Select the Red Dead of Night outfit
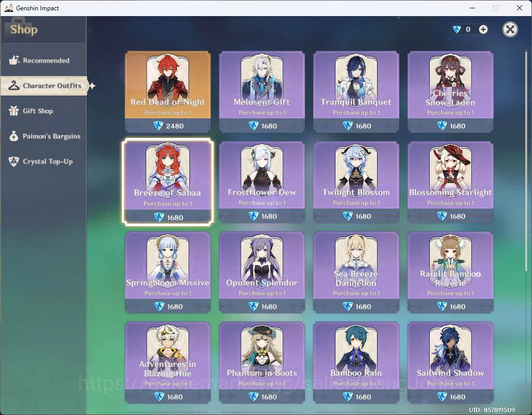The height and width of the screenshot is (415, 532). pos(167,91)
